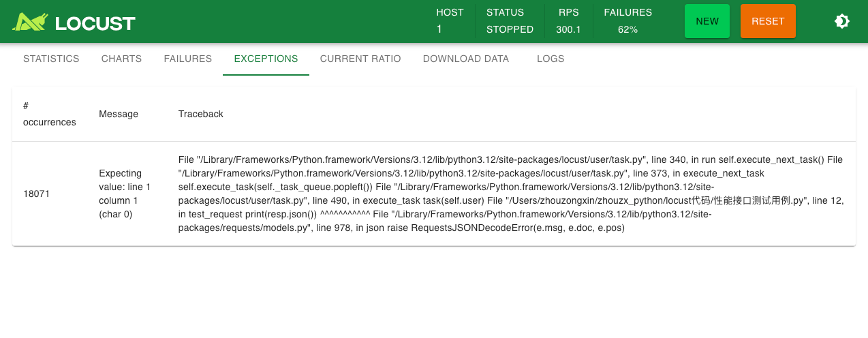This screenshot has height=338, width=868.
Task: Click the RPS 300.1 header stat
Action: point(568,29)
